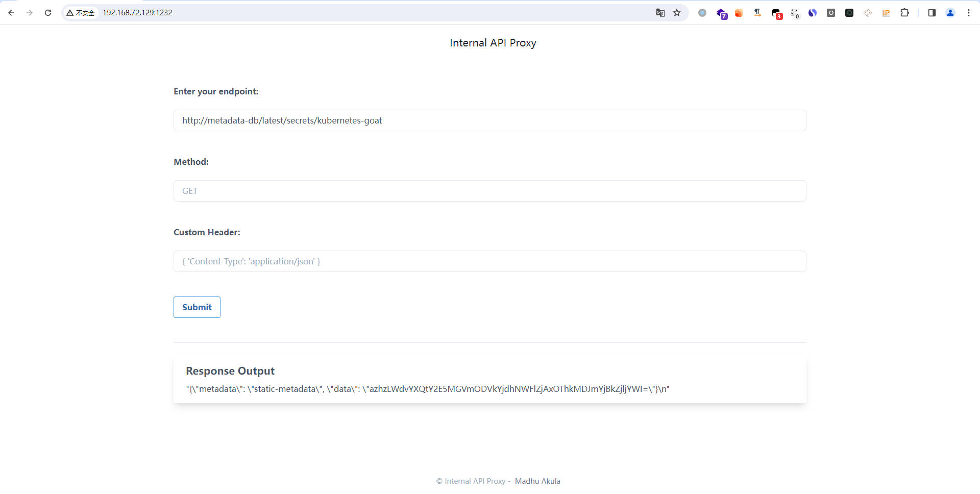This screenshot has width=980, height=494.
Task: Click the Method field with GET placeholder
Action: 490,191
